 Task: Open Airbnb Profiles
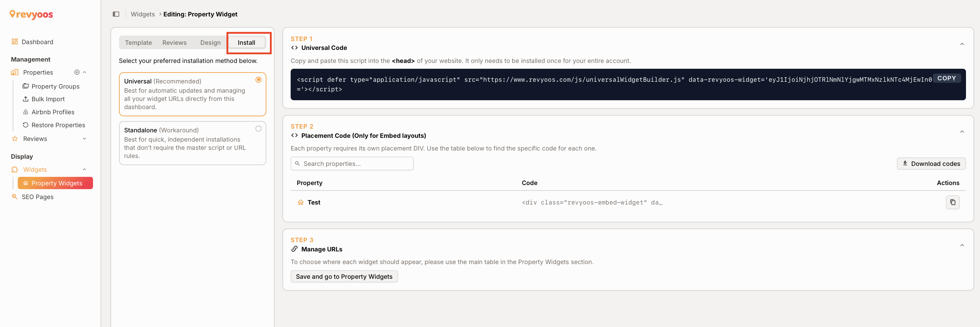pyautogui.click(x=53, y=112)
